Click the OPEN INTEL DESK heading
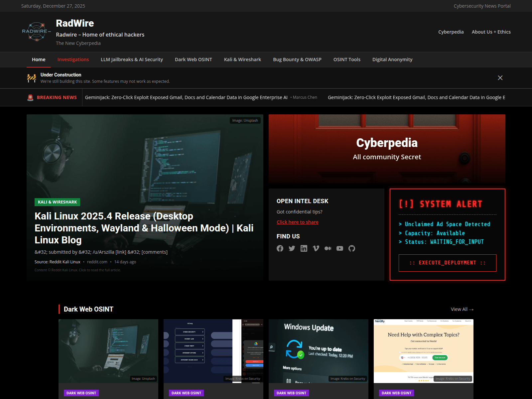This screenshot has width=532, height=399. 303,201
